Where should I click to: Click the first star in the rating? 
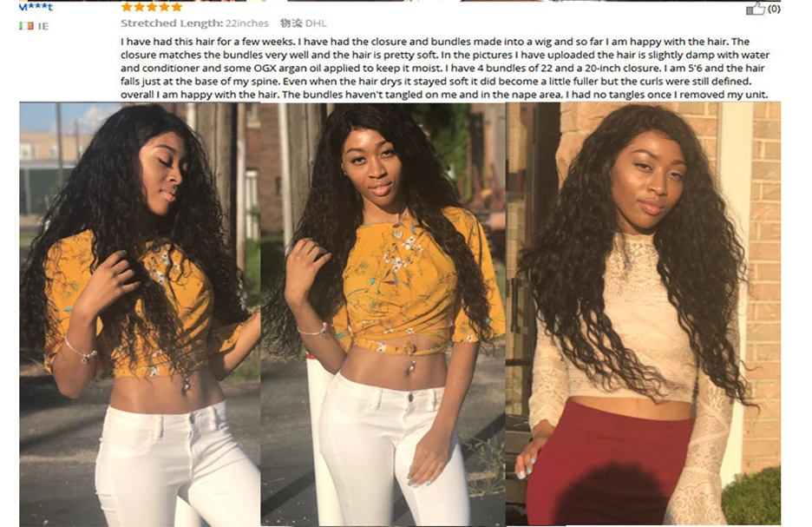coord(127,7)
